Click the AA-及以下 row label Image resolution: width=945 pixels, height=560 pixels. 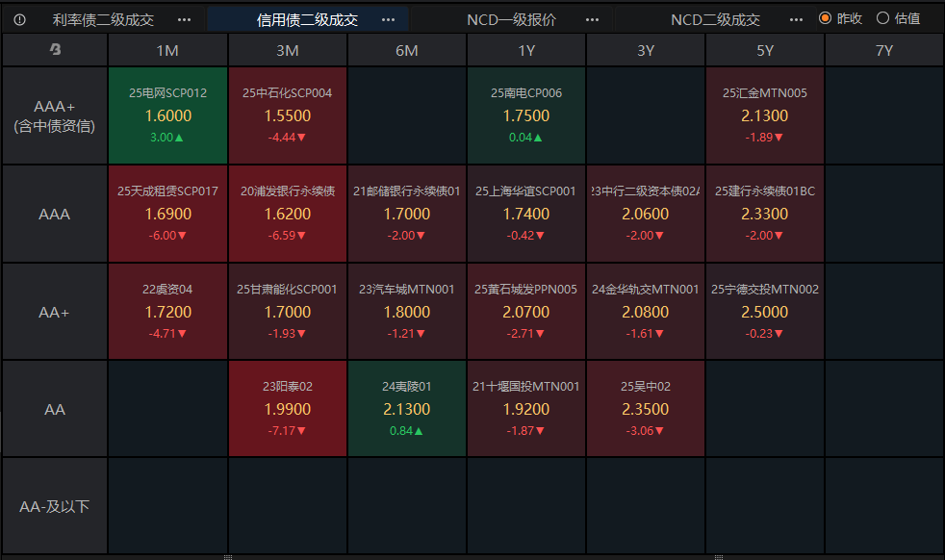click(55, 506)
